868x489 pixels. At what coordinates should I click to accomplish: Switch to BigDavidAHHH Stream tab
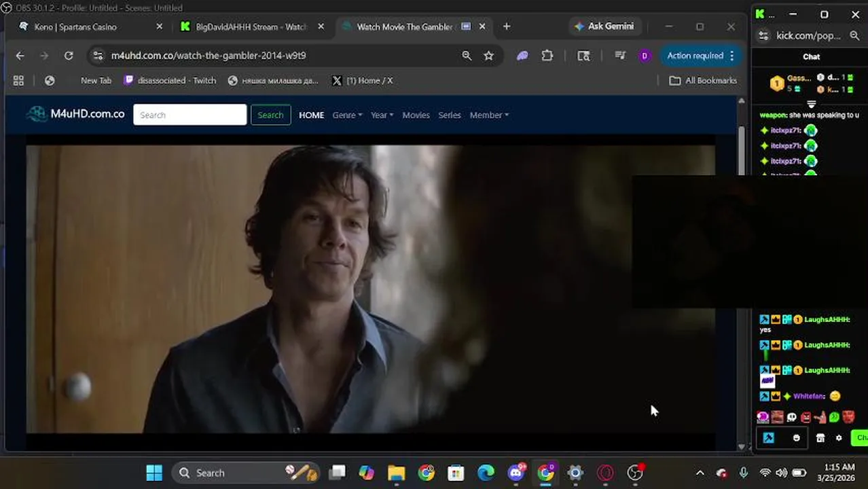point(251,26)
